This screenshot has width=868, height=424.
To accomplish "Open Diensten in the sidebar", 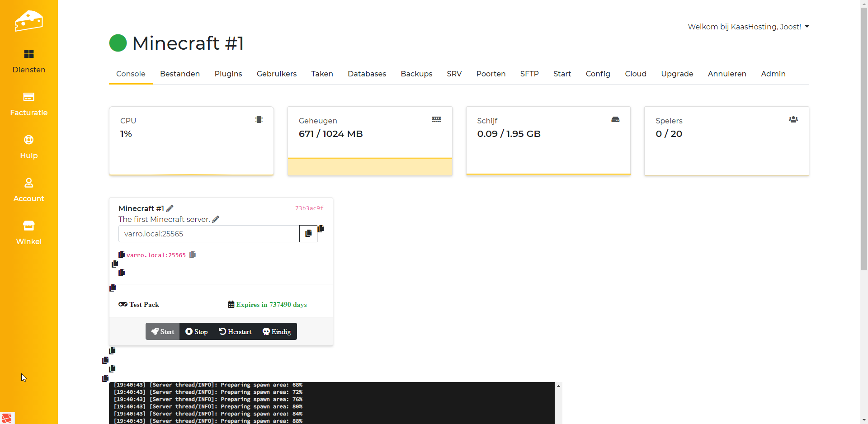I will coord(29,61).
